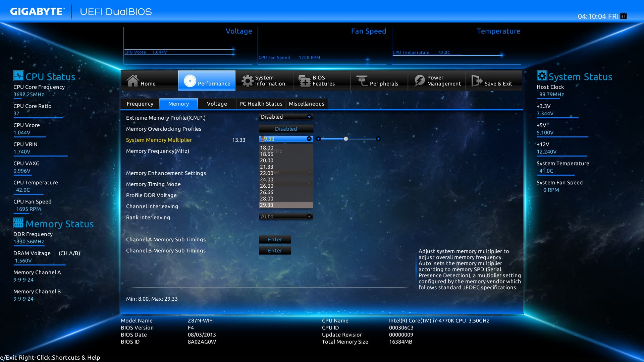Click Memory Overclocking Profiles Disabled button
This screenshot has height=362, width=644.
(286, 129)
